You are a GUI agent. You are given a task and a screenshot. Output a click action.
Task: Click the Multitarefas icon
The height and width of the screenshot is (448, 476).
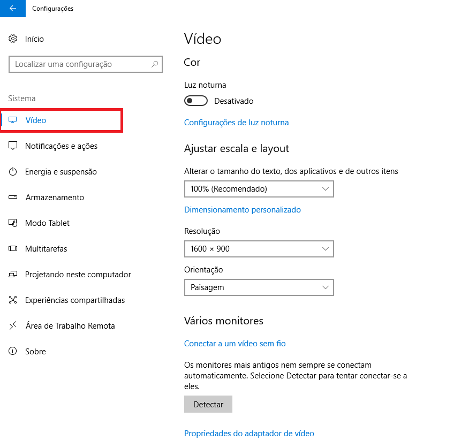click(x=13, y=248)
